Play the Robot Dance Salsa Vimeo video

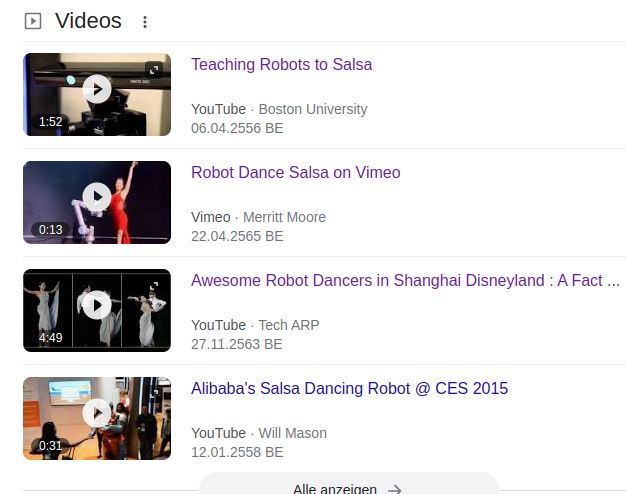tap(97, 197)
